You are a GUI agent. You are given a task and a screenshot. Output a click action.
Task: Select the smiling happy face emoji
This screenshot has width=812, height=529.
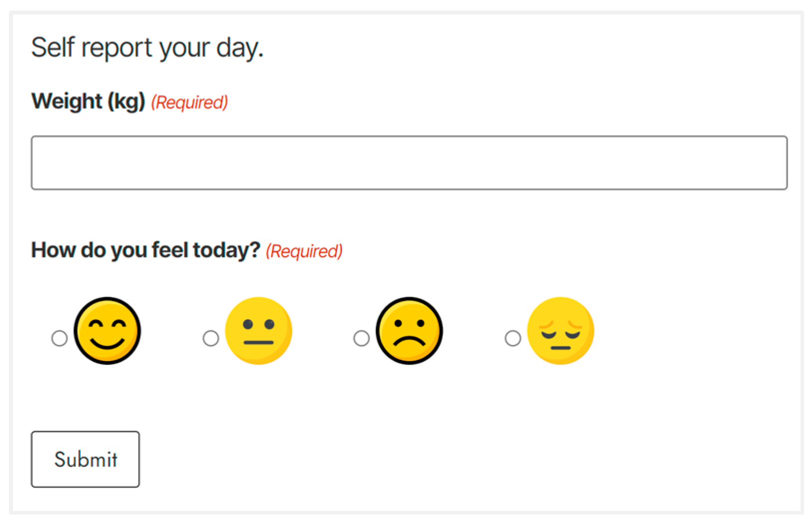pyautogui.click(x=107, y=331)
